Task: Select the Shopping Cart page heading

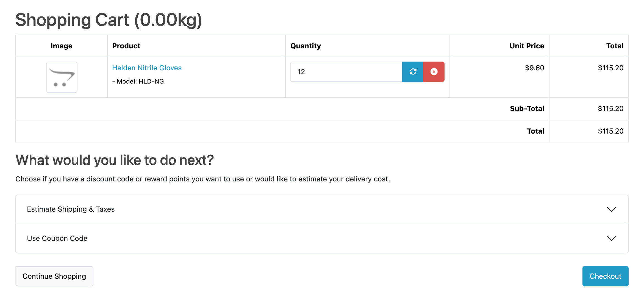Action: tap(109, 20)
